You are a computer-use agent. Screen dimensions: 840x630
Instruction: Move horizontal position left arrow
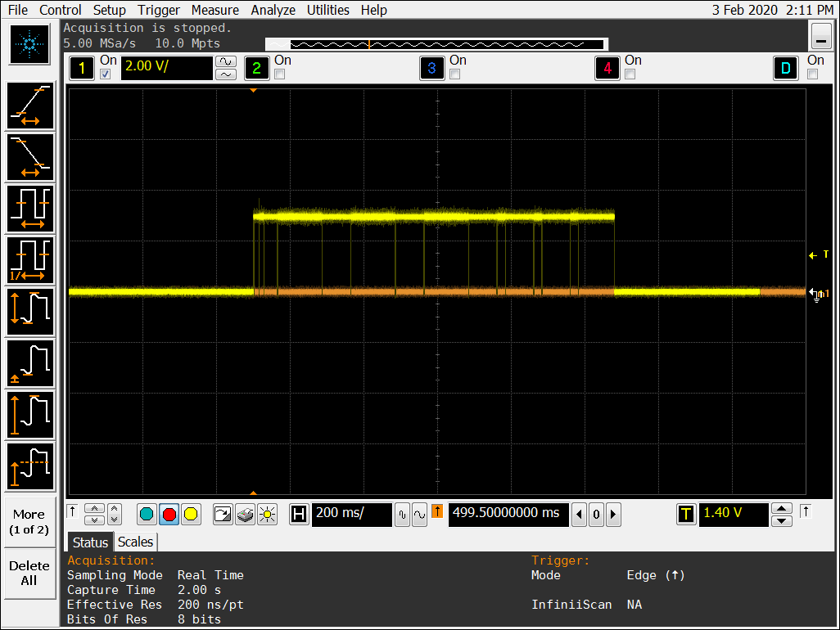point(579,515)
